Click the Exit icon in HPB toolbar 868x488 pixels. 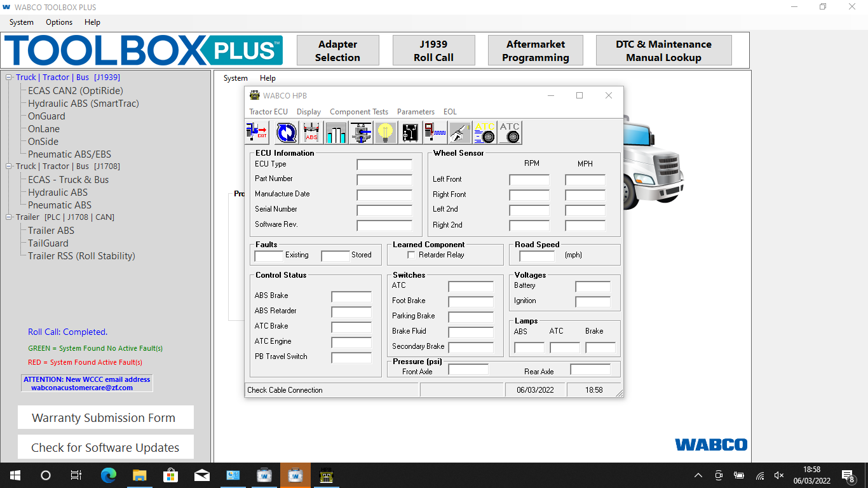pos(257,133)
